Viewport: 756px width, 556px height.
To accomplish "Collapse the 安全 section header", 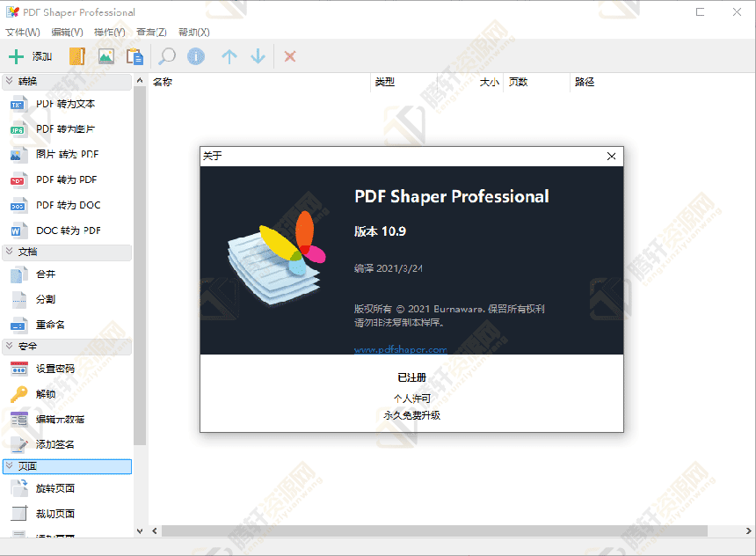I will [x=67, y=346].
